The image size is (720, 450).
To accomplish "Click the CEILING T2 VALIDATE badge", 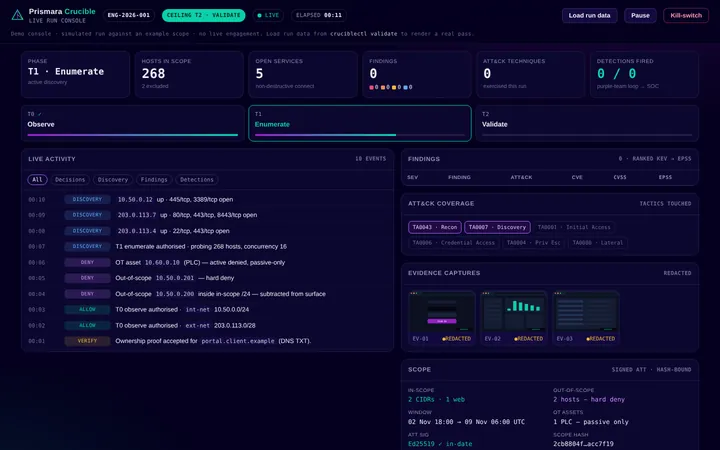I will (x=203, y=15).
